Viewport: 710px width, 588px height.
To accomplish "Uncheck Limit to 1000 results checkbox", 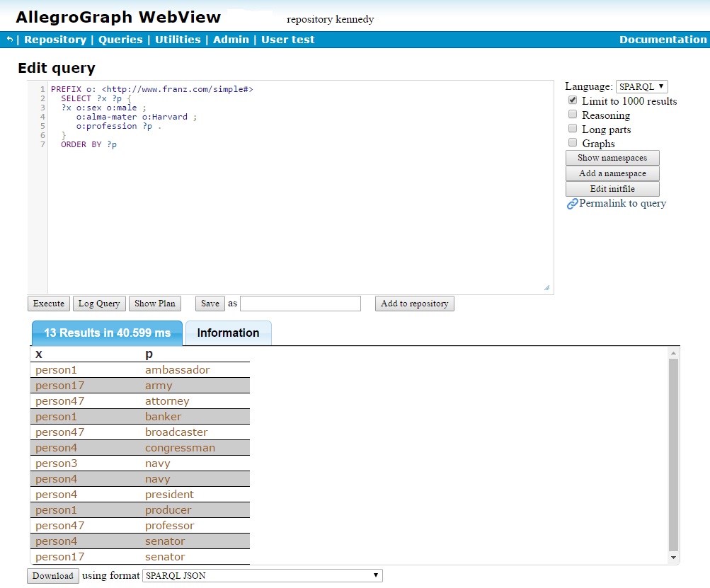I will [x=573, y=100].
